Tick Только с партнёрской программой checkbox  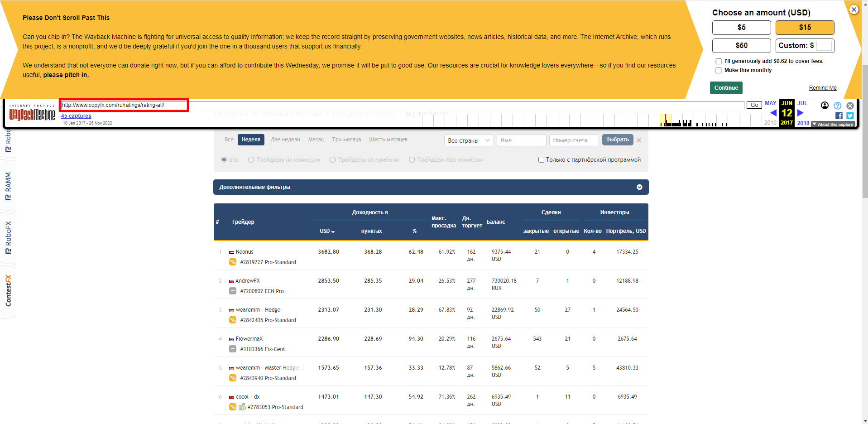(541, 159)
